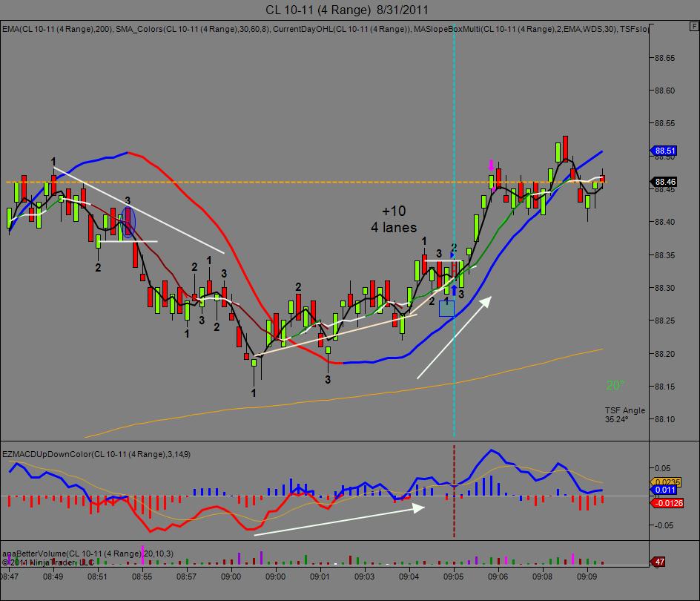The height and width of the screenshot is (601, 700).
Task: Click the 0.05 MACD axis label
Action: tap(662, 468)
